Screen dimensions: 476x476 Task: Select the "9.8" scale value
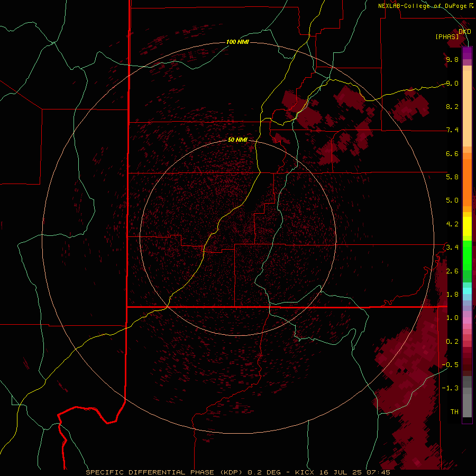pos(452,59)
